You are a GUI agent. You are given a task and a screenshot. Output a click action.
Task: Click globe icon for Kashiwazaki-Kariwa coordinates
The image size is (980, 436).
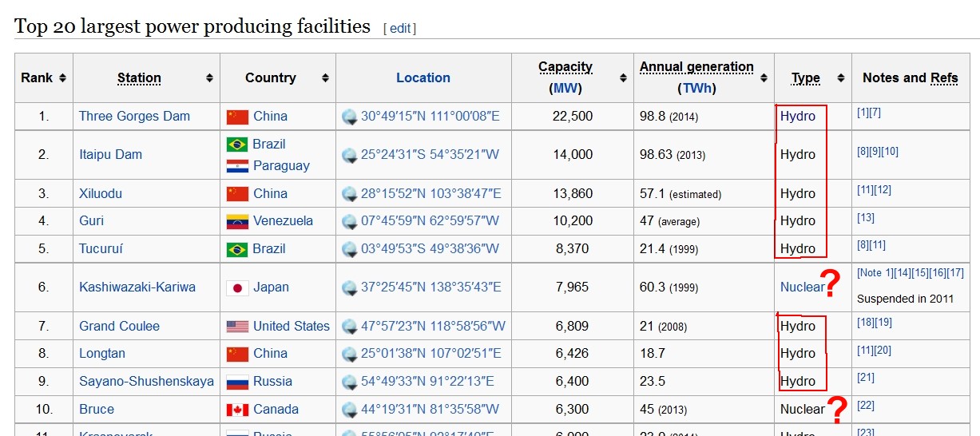(350, 287)
